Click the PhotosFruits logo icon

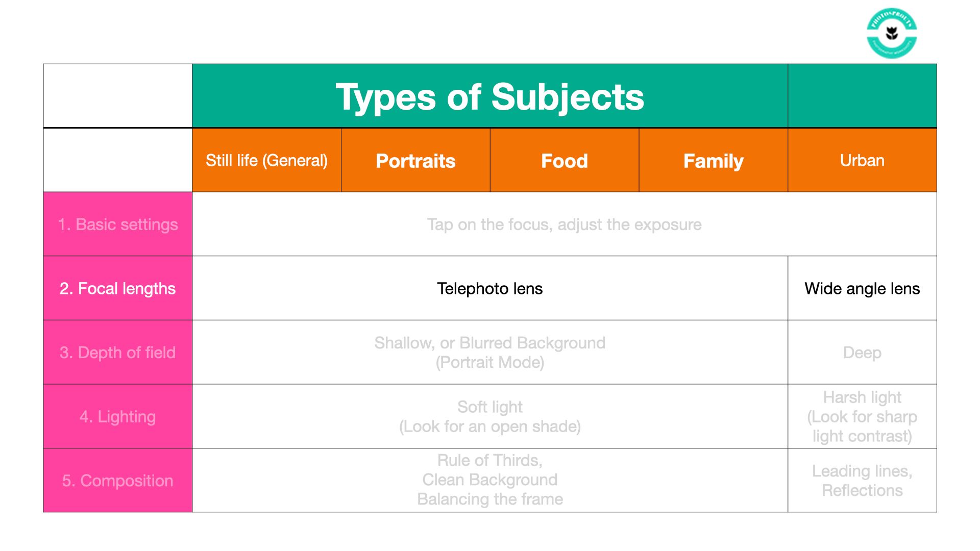click(892, 33)
